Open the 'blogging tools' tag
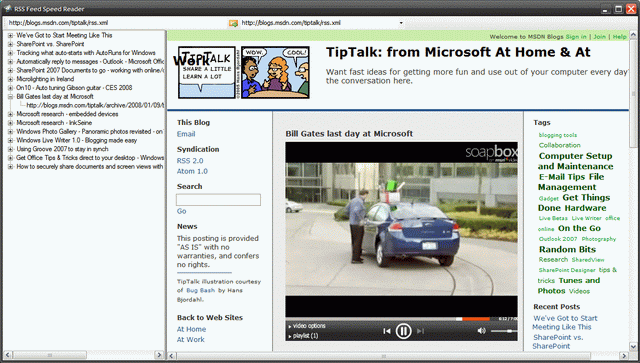The image size is (640, 363). tap(558, 135)
